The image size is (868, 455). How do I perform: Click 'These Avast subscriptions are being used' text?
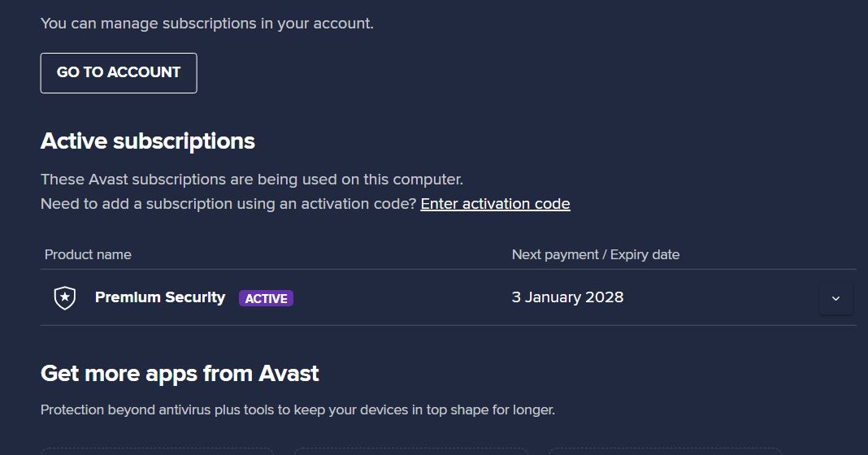pos(252,180)
